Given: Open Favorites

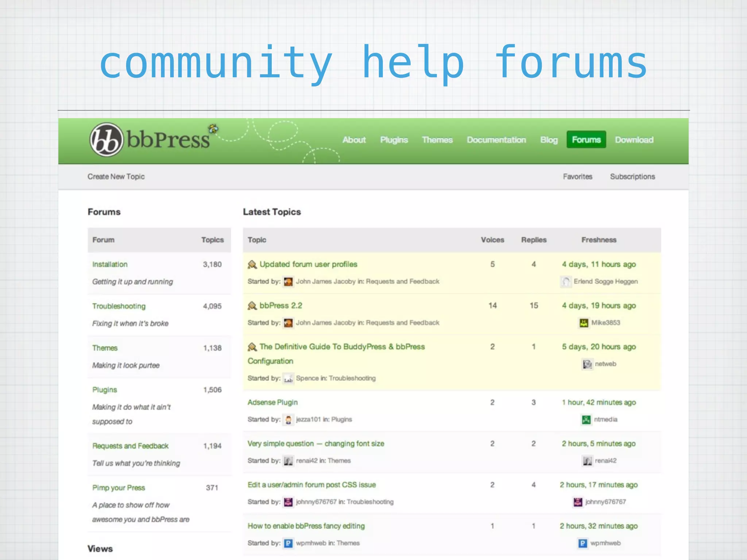Looking at the screenshot, I should click(x=577, y=176).
